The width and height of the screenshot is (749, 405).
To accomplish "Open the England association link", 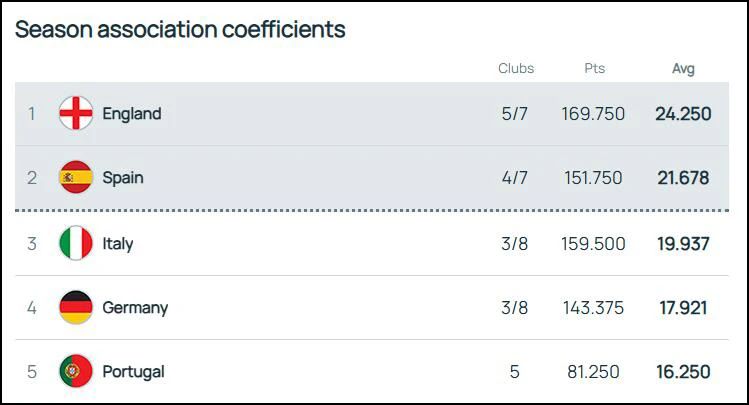I will pos(132,114).
